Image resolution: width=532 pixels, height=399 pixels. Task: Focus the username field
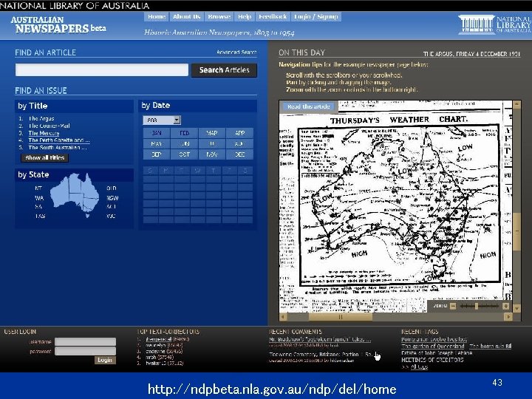(x=85, y=341)
